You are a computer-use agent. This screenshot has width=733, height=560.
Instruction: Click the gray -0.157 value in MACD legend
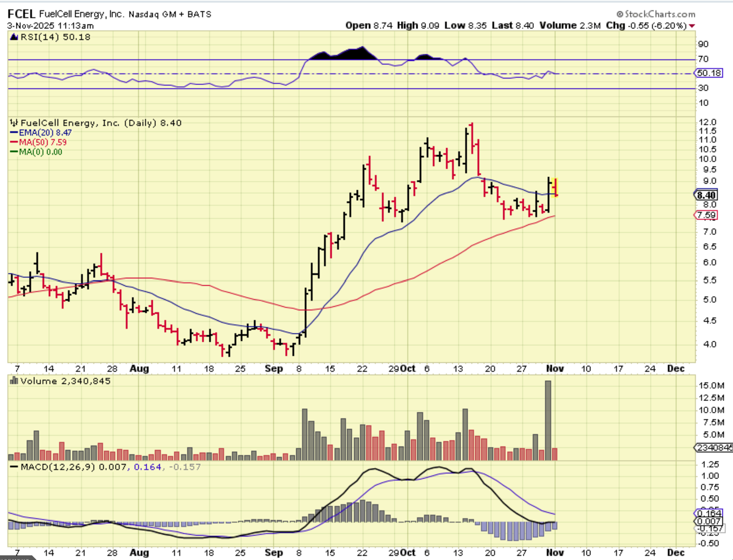(185, 467)
